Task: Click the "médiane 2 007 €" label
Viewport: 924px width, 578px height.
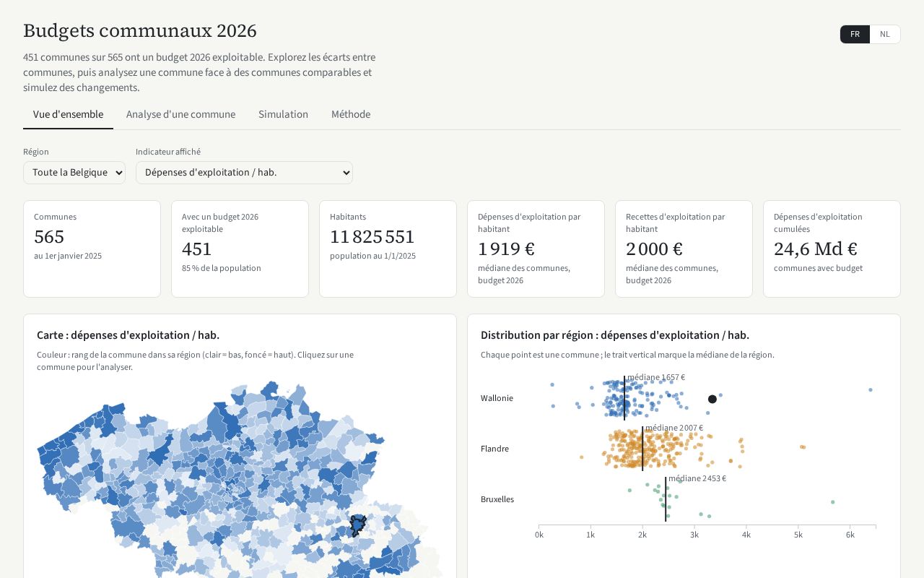Action: coord(674,428)
